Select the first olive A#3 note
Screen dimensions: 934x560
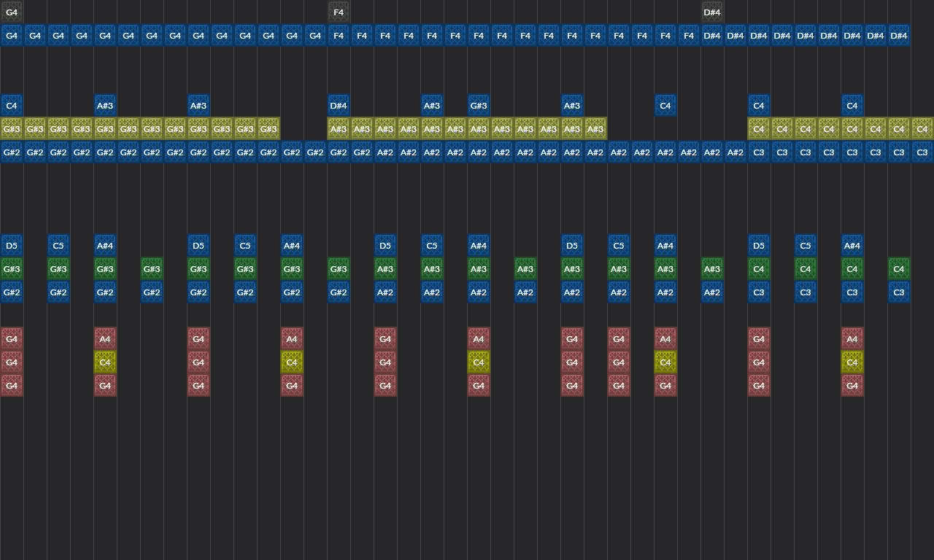pos(339,129)
